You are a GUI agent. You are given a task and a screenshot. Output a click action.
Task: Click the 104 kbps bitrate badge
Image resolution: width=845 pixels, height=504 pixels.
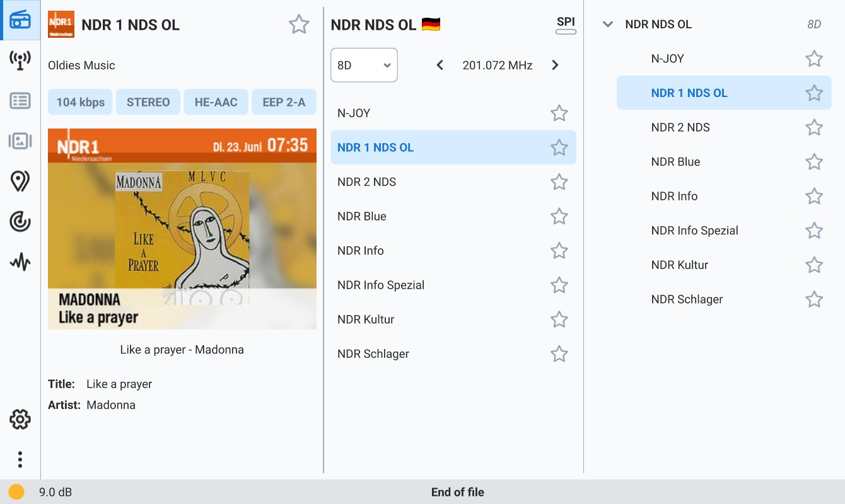coord(81,102)
